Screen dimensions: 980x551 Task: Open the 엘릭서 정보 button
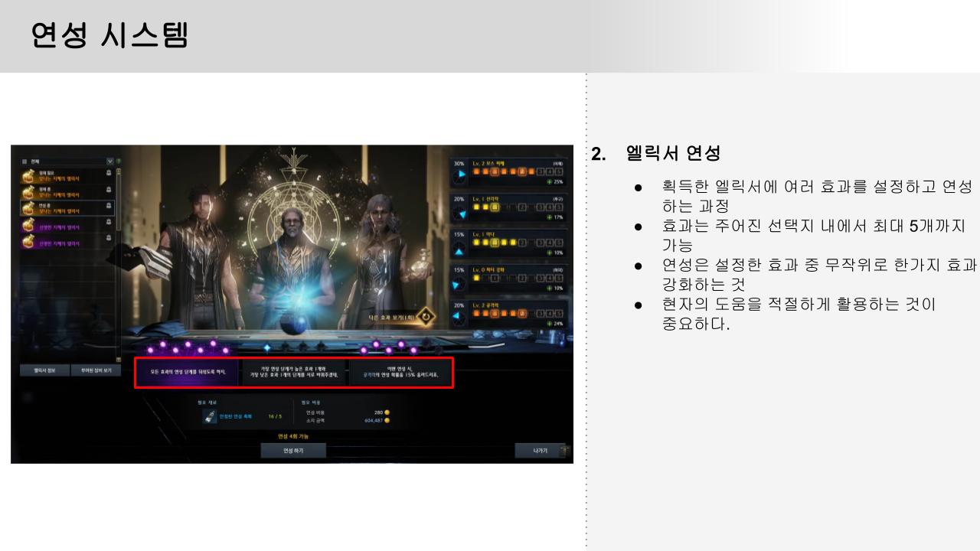44,370
